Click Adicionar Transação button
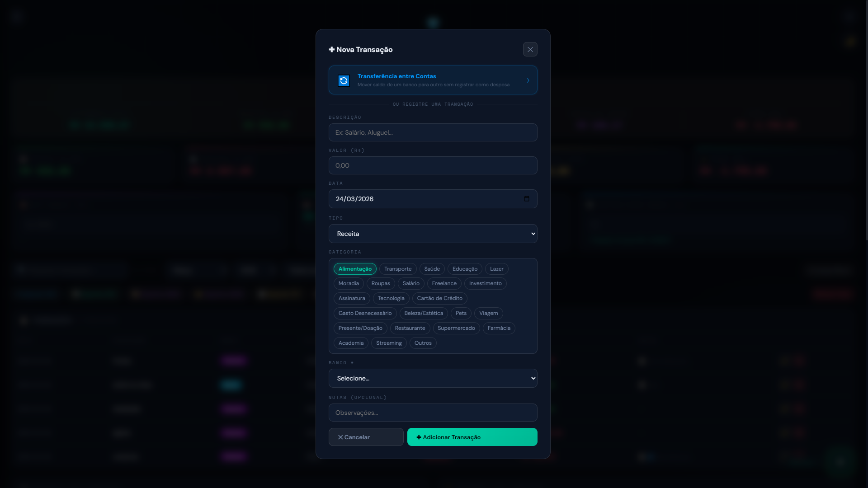The height and width of the screenshot is (488, 868). 472,437
